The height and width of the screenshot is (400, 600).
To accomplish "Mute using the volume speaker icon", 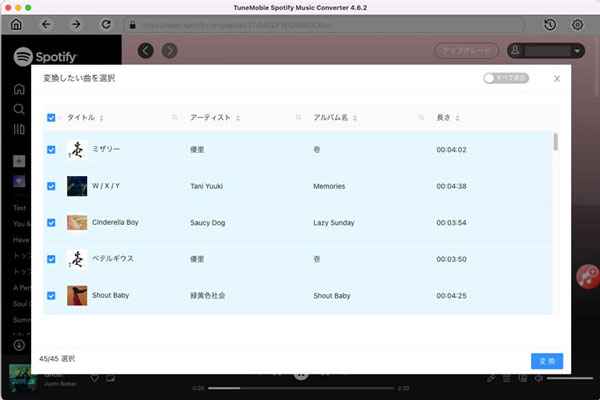I will (x=538, y=379).
